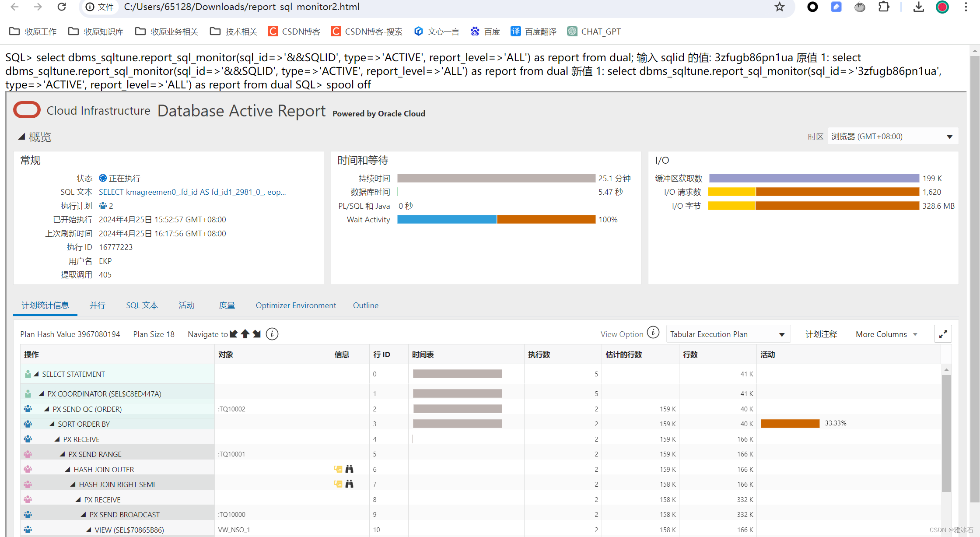
Task: Click the 计划注释 button
Action: click(821, 334)
